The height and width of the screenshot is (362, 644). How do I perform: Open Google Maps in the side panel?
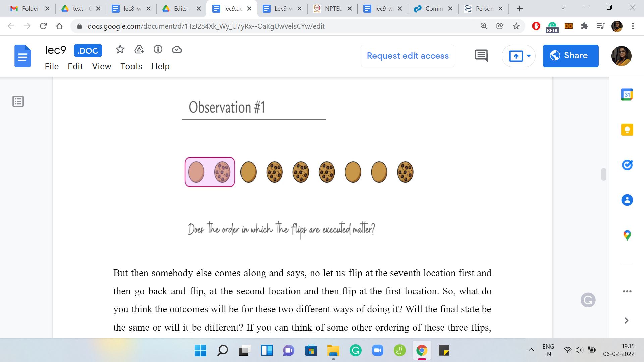627,235
